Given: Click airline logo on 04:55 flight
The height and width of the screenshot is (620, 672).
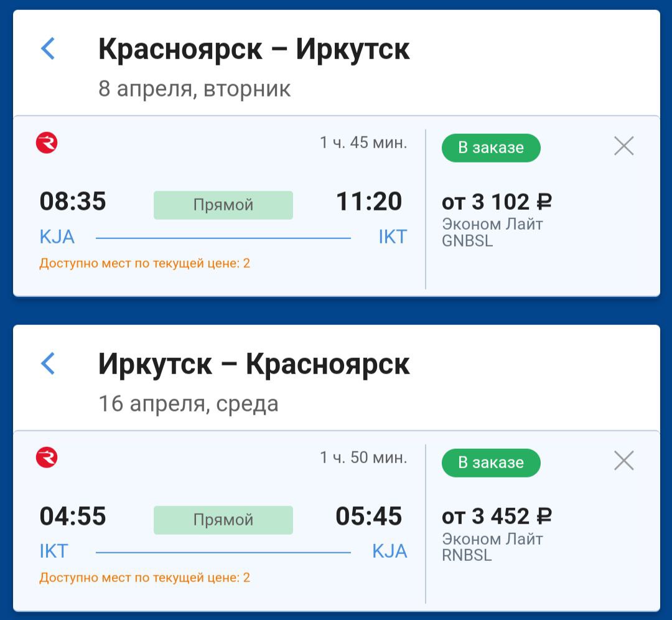Looking at the screenshot, I should point(47,459).
